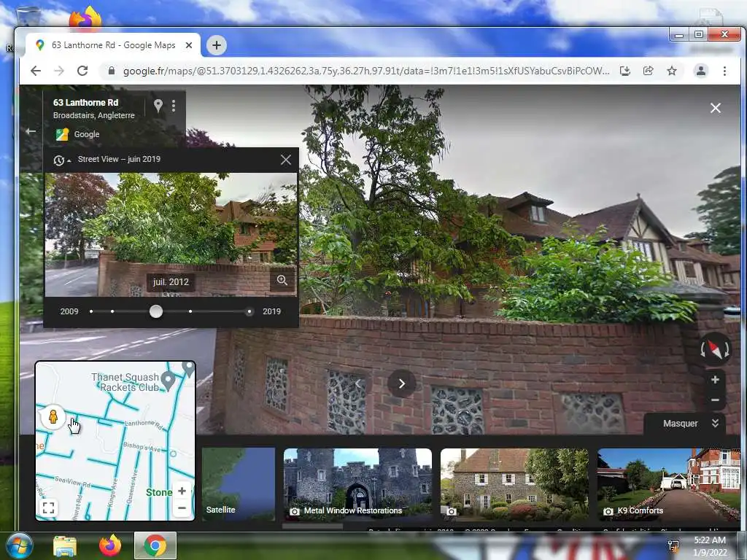The width and height of the screenshot is (747, 560).
Task: Open Chrome's three-dot menu
Action: click(724, 71)
